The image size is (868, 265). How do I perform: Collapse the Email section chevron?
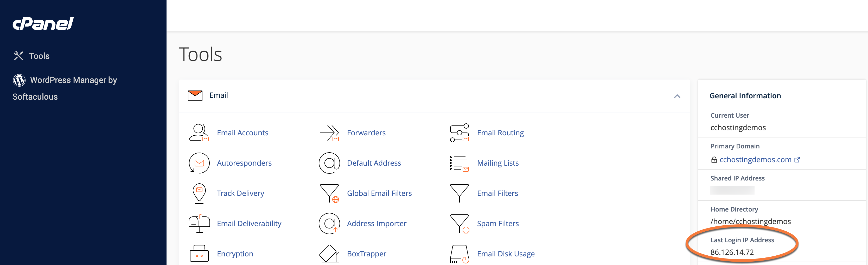coord(676,96)
